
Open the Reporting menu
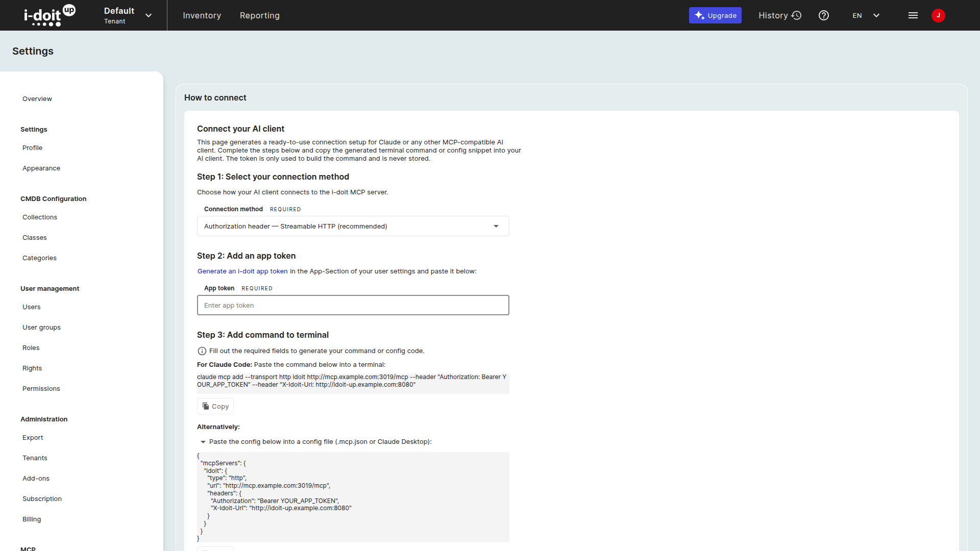click(x=259, y=15)
